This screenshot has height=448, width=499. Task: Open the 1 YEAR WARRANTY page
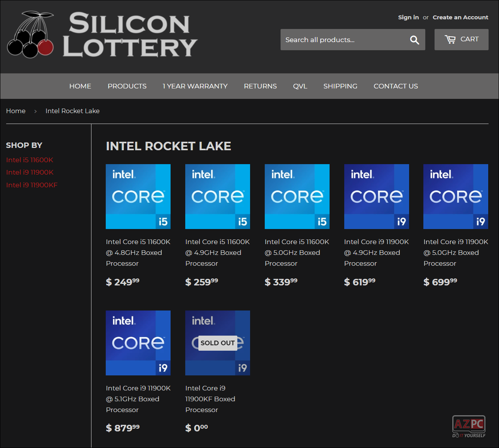point(195,86)
